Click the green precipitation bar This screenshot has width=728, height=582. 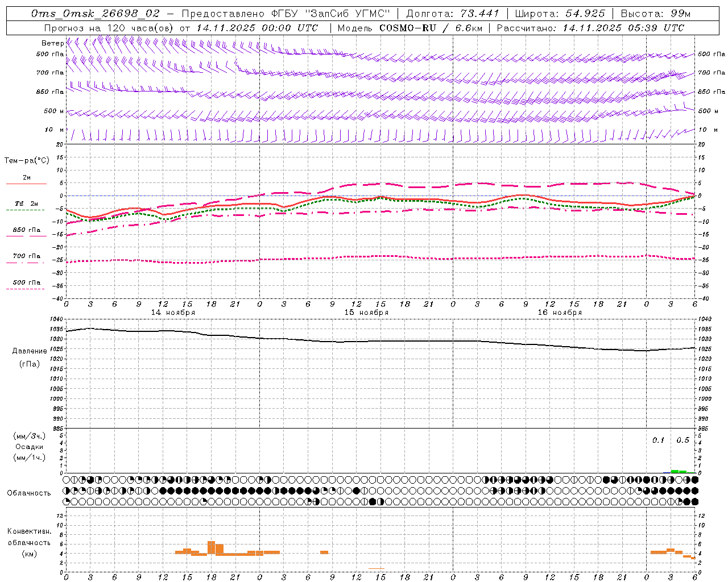679,471
